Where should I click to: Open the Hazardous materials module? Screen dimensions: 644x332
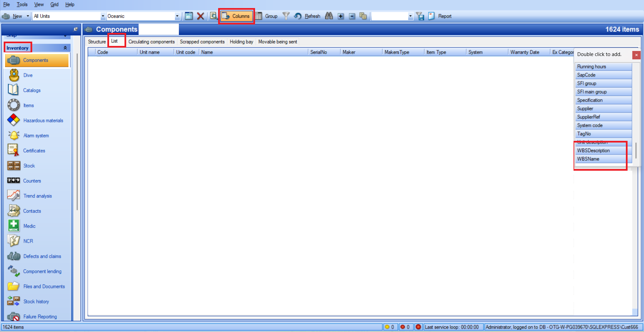click(x=43, y=120)
